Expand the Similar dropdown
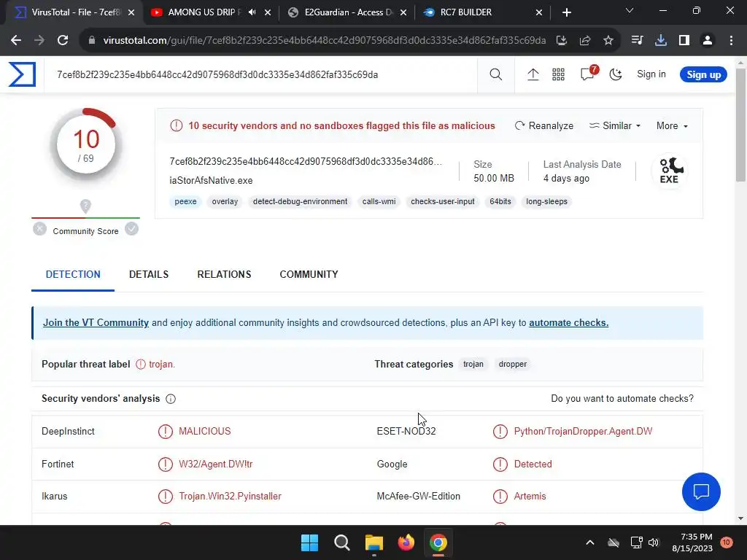Image resolution: width=747 pixels, height=560 pixels. click(x=614, y=125)
